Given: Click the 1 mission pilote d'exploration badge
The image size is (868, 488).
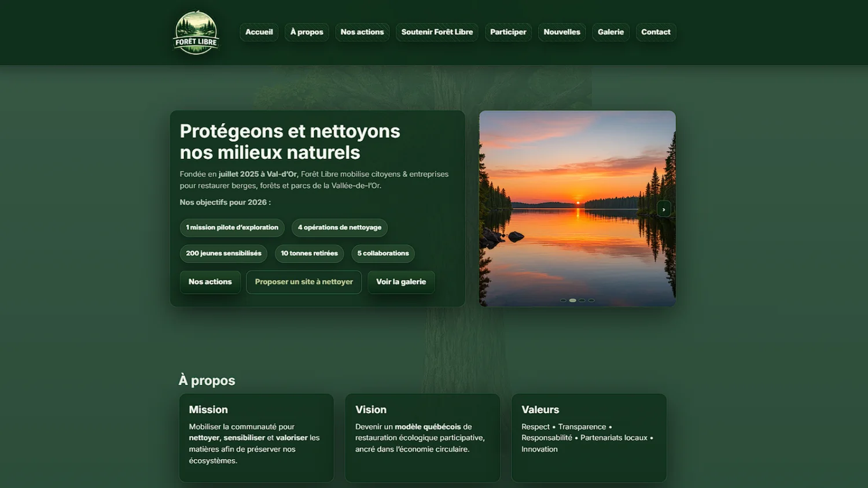Looking at the screenshot, I should (x=232, y=228).
